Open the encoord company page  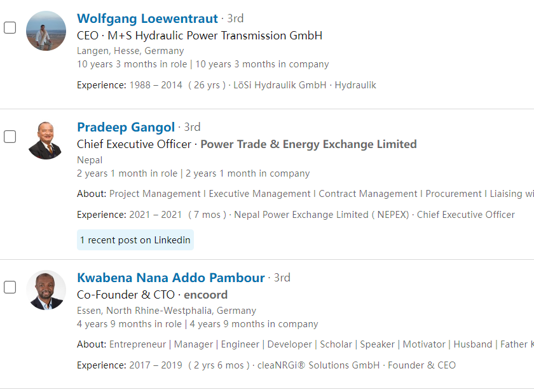click(205, 295)
